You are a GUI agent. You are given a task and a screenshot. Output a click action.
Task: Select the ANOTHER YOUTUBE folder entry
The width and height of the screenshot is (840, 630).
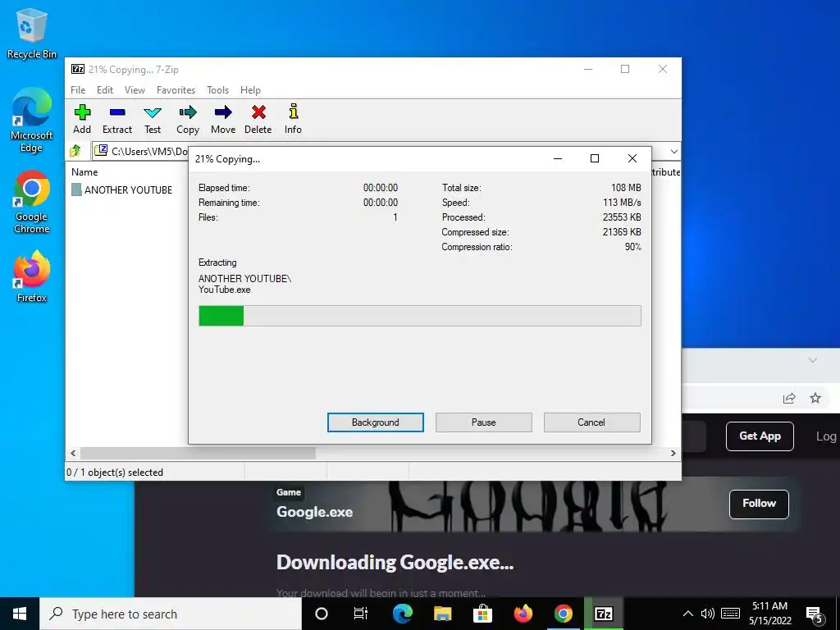coord(122,189)
